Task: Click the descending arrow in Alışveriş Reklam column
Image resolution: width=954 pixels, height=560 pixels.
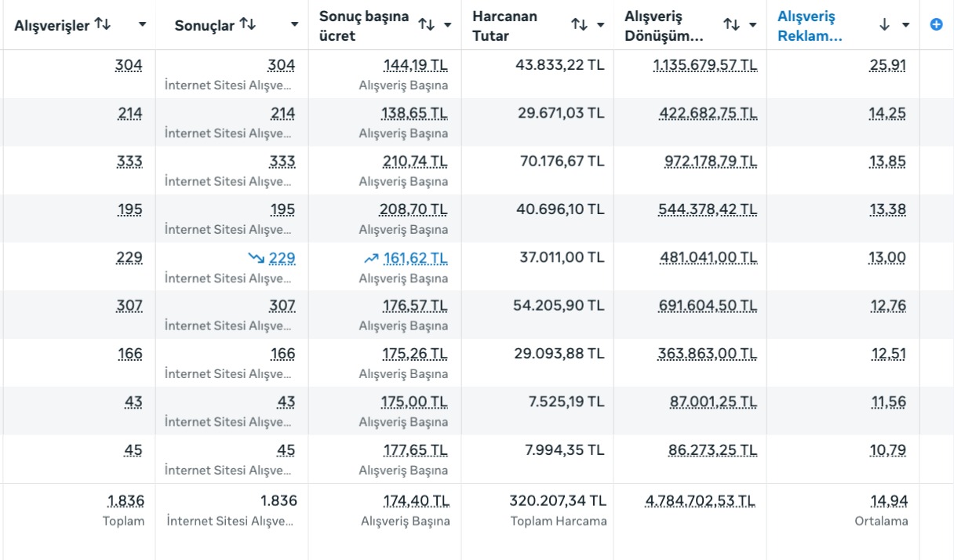Action: [x=884, y=25]
